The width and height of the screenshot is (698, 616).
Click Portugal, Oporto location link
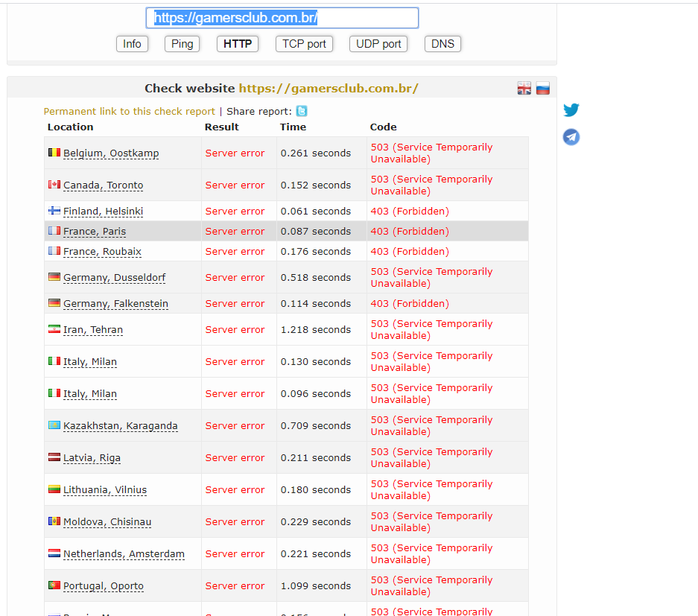(x=104, y=586)
